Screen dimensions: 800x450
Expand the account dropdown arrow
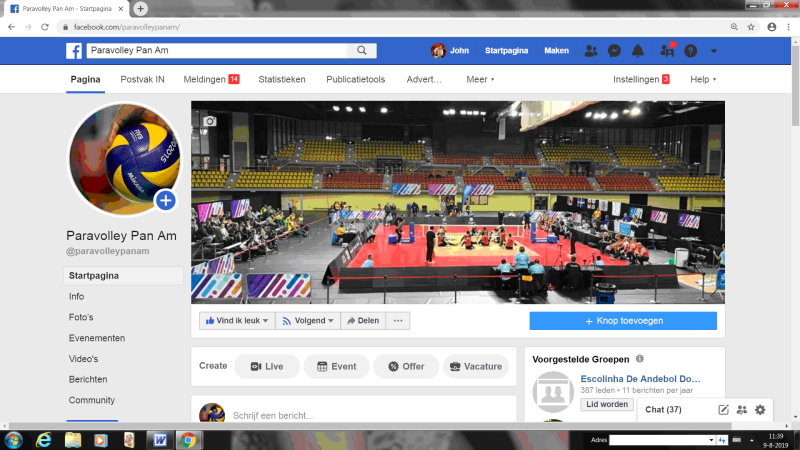[714, 51]
